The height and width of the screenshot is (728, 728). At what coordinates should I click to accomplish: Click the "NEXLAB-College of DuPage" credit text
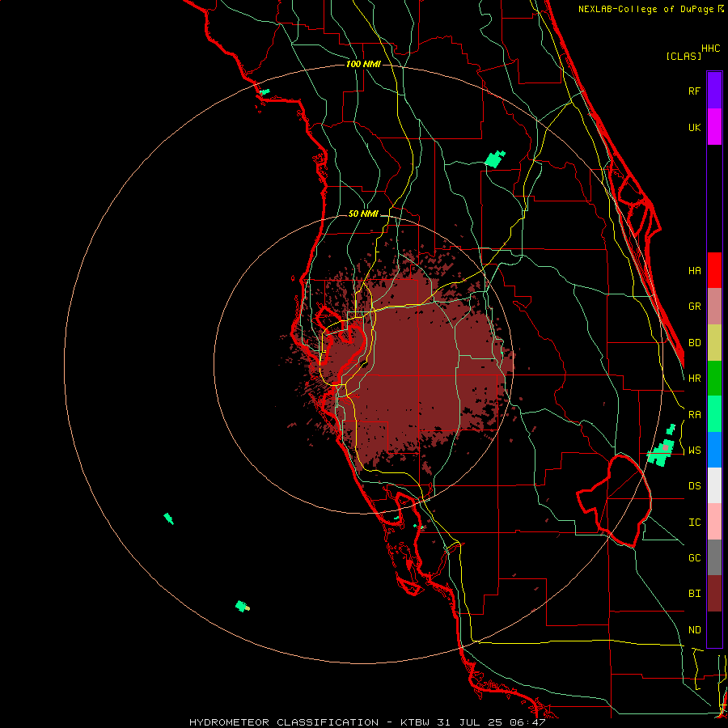point(647,9)
